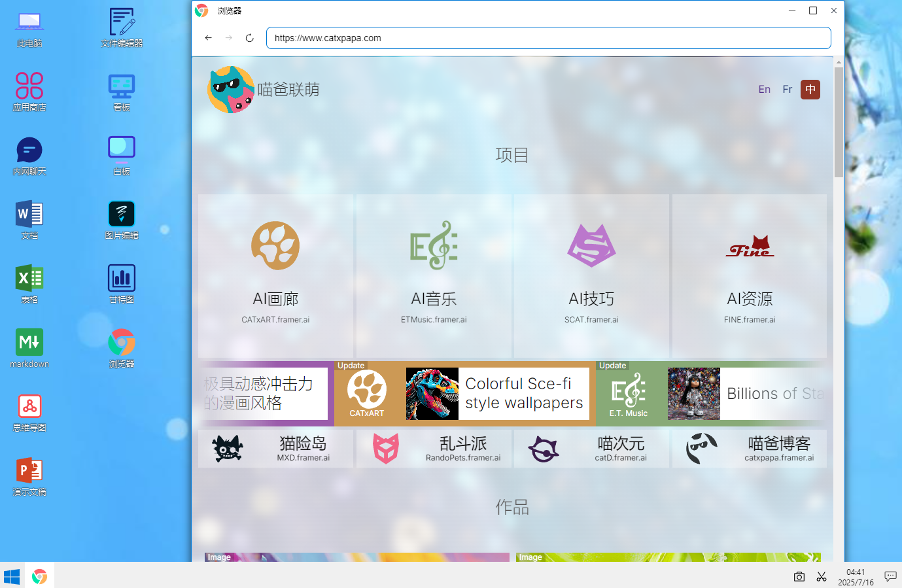Open the AI资源 Fine logo
The width and height of the screenshot is (902, 588).
(x=750, y=246)
